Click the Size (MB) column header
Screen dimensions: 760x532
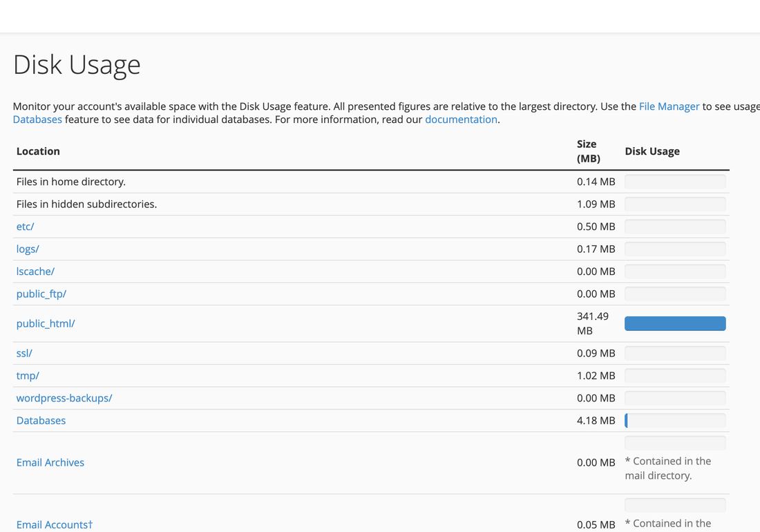(x=589, y=151)
